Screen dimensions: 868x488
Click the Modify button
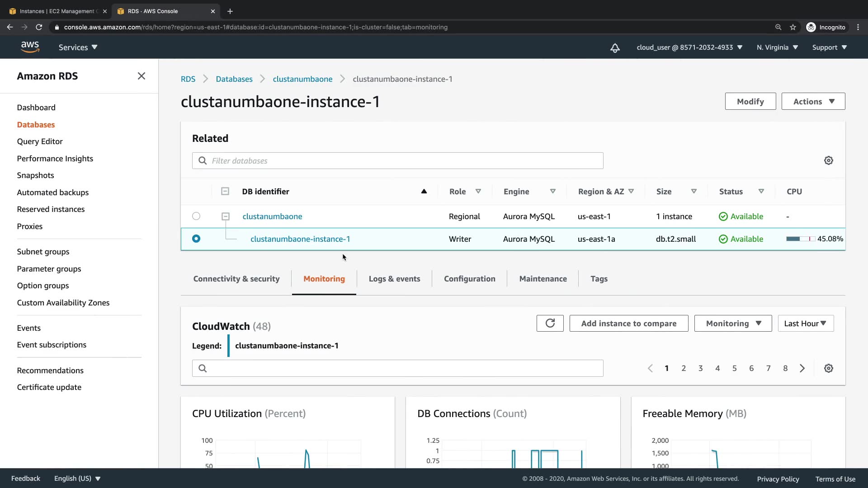pyautogui.click(x=750, y=101)
